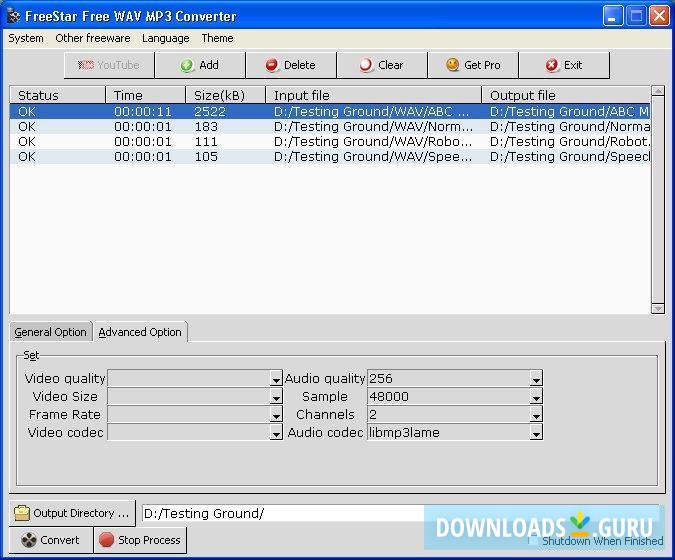Viewport: 675px width, 560px height.
Task: Expand the Video quality dropdown
Action: pyautogui.click(x=276, y=378)
